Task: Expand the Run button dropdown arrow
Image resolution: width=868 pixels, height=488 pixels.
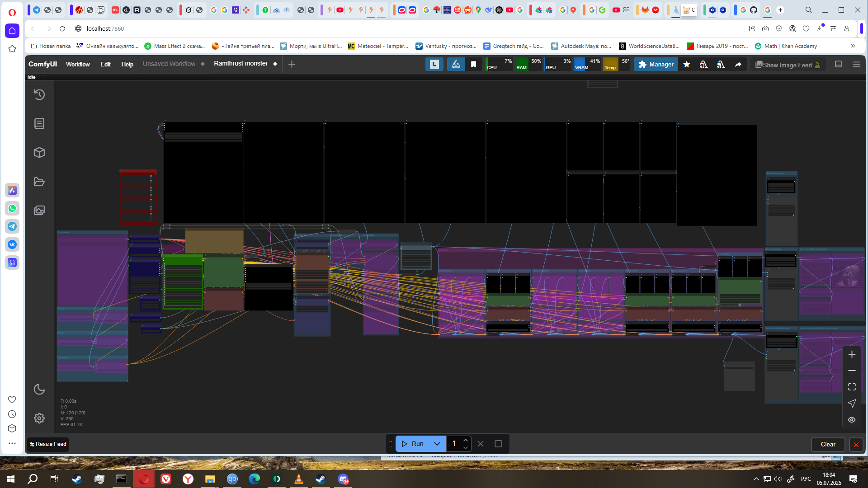Action: click(x=437, y=444)
